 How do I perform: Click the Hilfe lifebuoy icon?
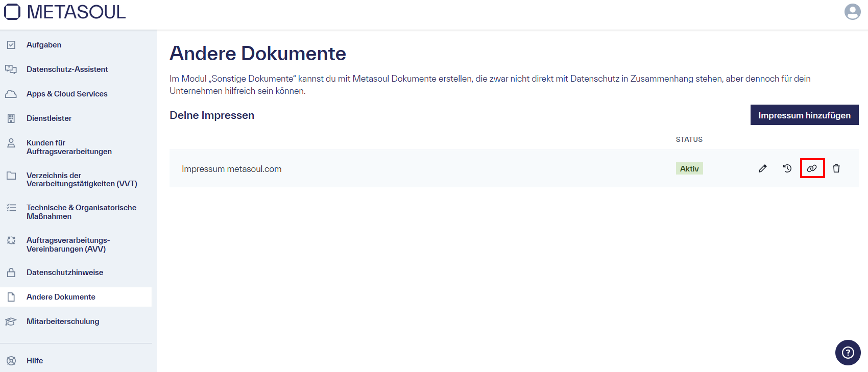click(11, 361)
